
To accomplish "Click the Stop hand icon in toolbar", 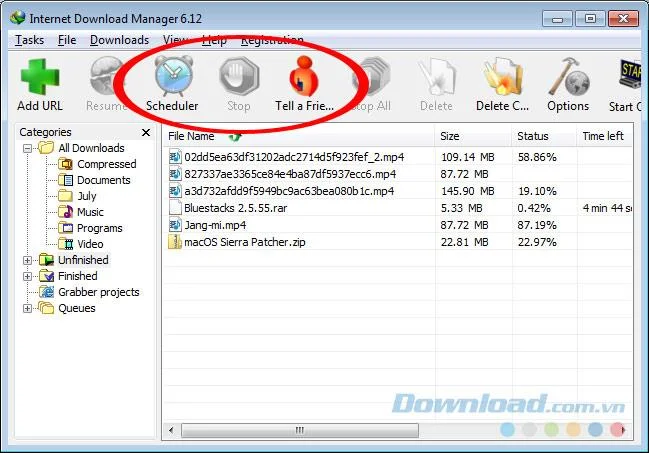I will tap(239, 76).
